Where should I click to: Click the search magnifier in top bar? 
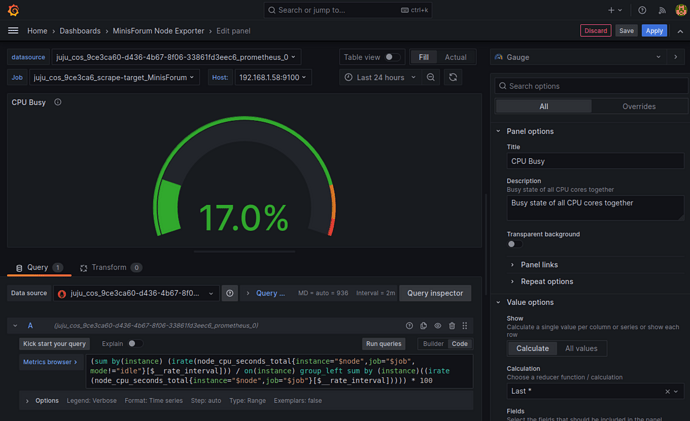(272, 10)
